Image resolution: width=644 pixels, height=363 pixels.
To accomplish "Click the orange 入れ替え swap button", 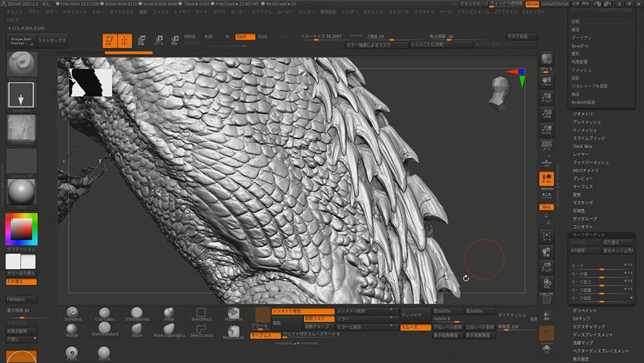I will point(21,282).
